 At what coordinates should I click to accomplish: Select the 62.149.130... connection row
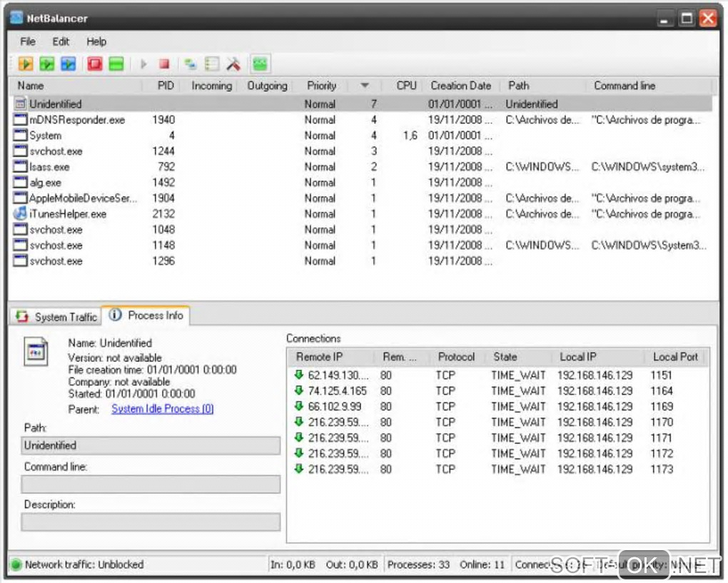[499, 375]
